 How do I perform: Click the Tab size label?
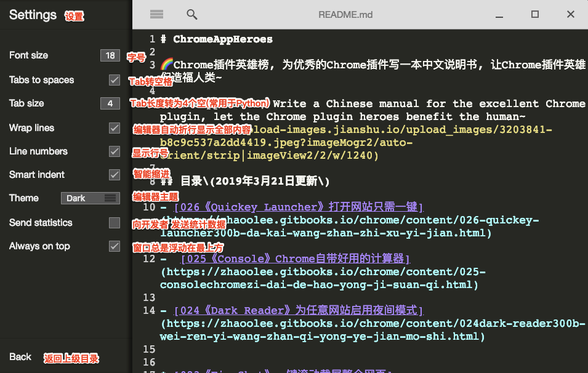pos(26,103)
